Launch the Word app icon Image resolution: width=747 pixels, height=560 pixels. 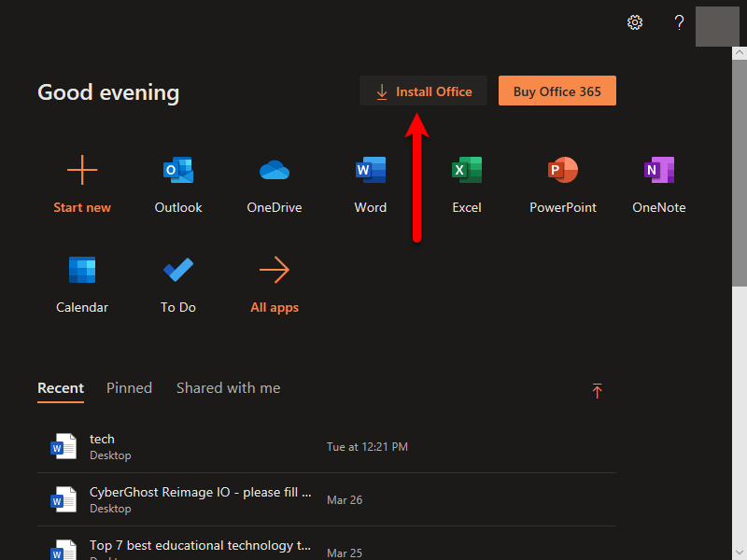(371, 170)
